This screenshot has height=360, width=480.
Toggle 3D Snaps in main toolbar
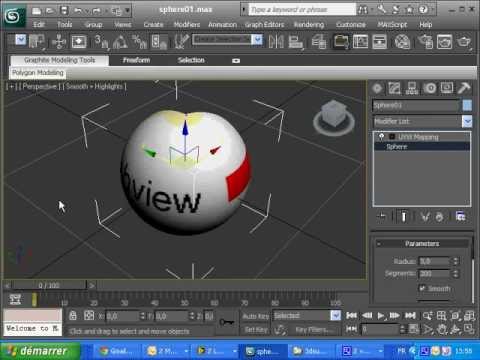point(101,42)
